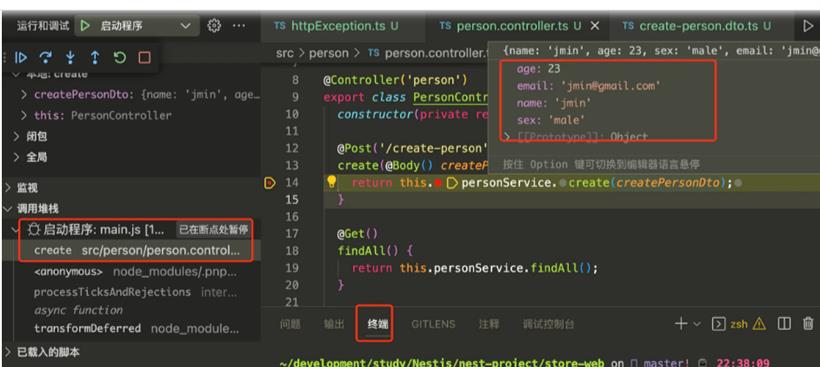820x367 pixels.
Task: Start debugging with the green play icon
Action: 86,26
